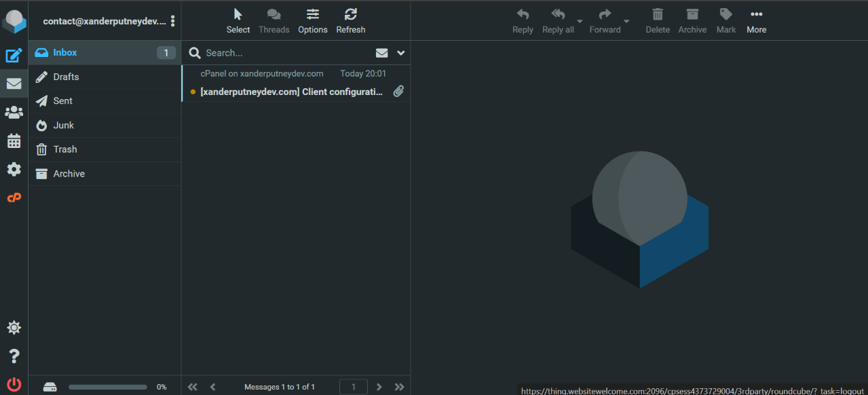Open the list Options menu
Viewport: 868px width, 395px height.
313,21
